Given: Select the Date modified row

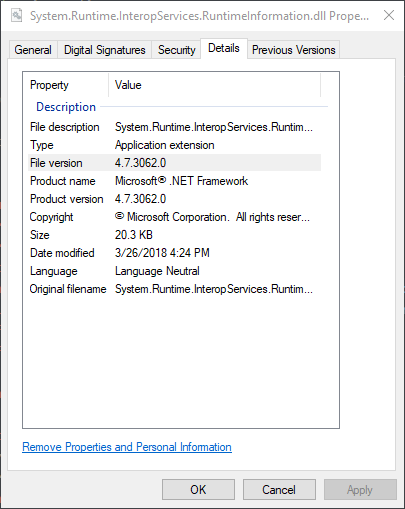Looking at the screenshot, I should (x=174, y=253).
